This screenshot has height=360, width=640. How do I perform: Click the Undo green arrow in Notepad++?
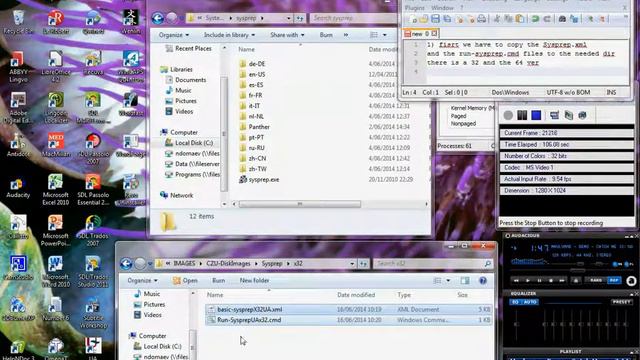click(535, 19)
